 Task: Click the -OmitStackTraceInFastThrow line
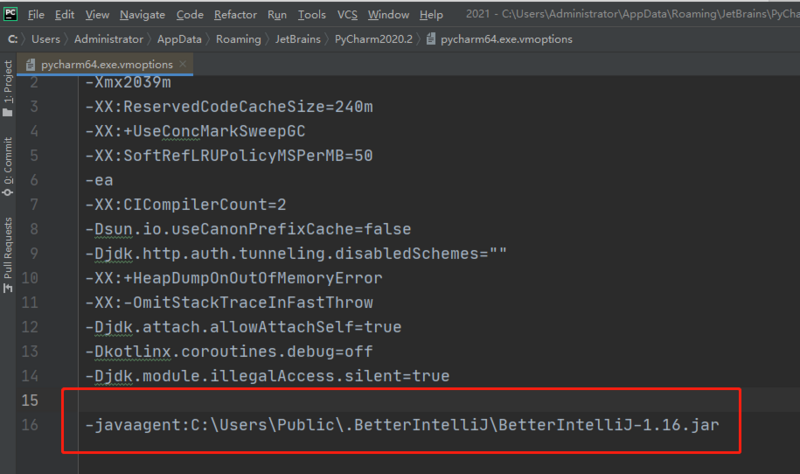[x=229, y=303]
